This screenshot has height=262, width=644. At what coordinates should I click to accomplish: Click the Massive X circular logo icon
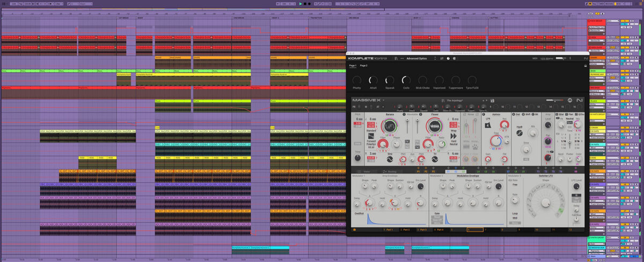[569, 100]
